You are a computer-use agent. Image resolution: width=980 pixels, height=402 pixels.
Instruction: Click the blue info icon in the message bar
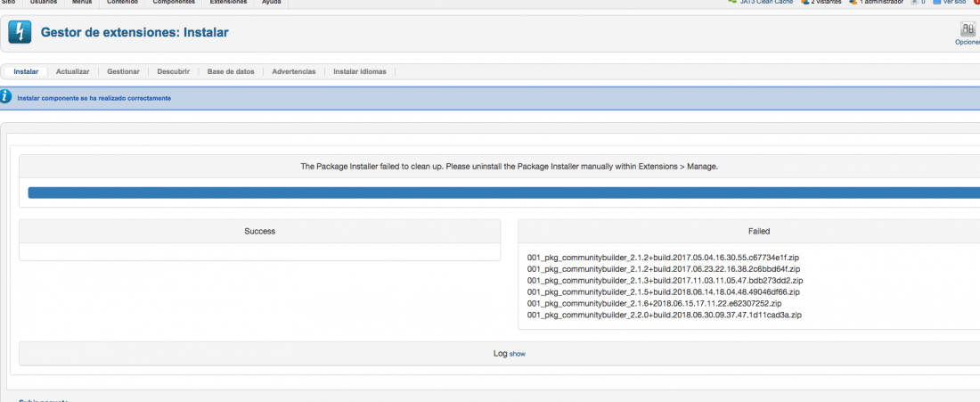point(5,97)
